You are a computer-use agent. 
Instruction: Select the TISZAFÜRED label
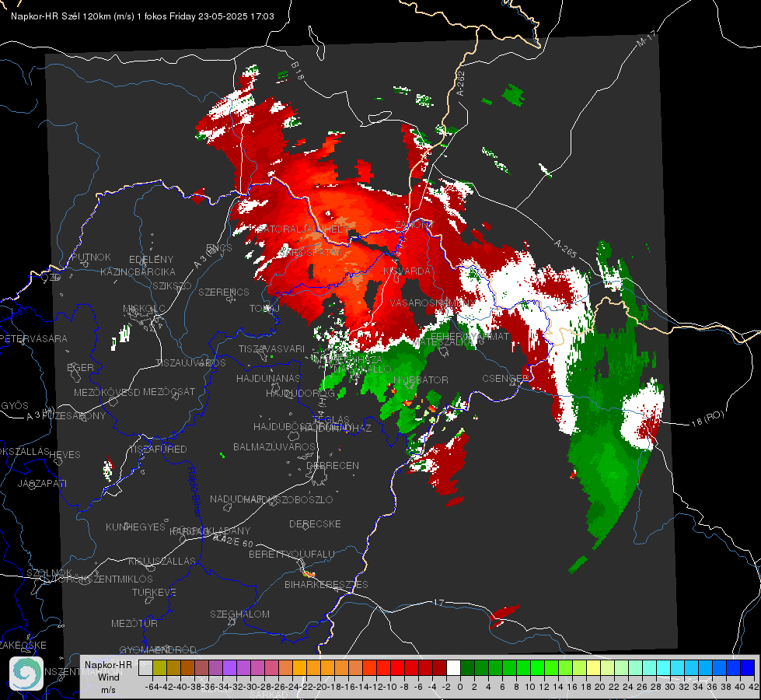[x=158, y=450]
